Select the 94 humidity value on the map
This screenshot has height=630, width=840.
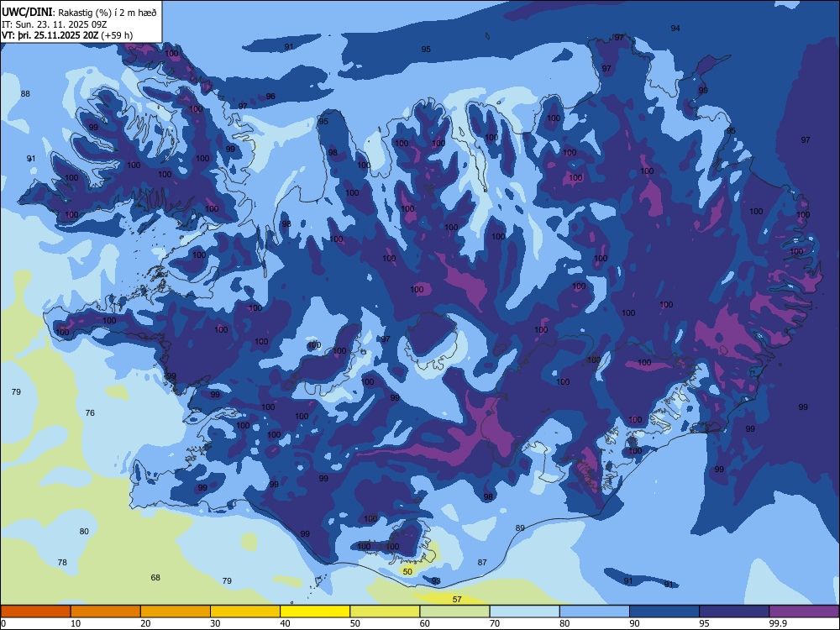675,28
